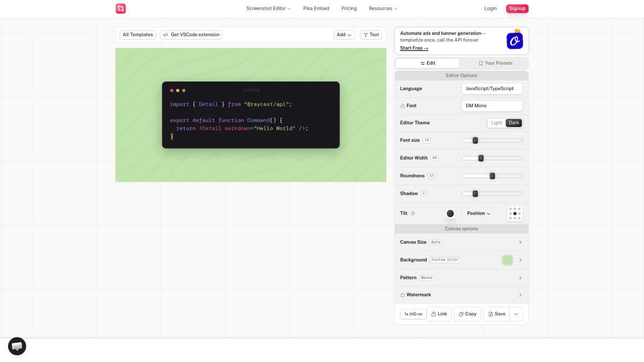Image resolution: width=644 pixels, height=362 pixels.
Task: Open the save options dropdown arrow
Action: (516, 314)
